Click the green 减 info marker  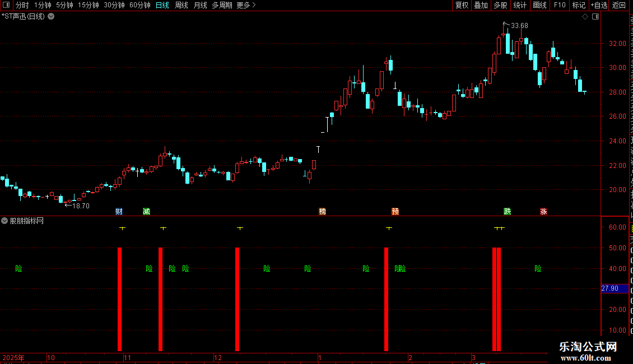pyautogui.click(x=147, y=212)
